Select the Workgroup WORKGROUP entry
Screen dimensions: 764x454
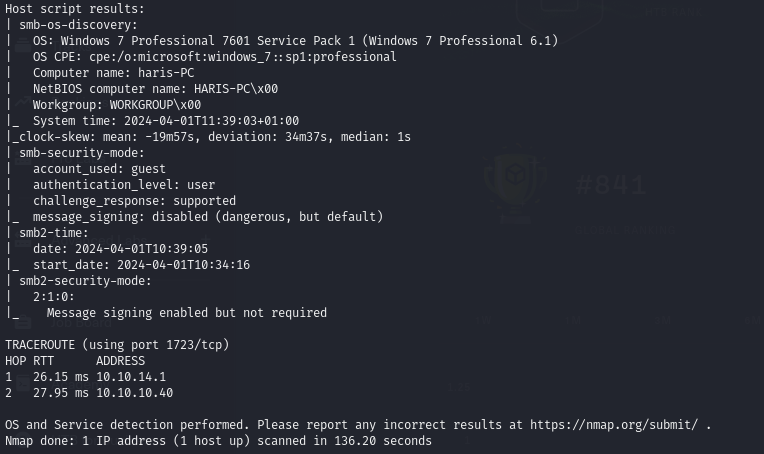coord(116,105)
